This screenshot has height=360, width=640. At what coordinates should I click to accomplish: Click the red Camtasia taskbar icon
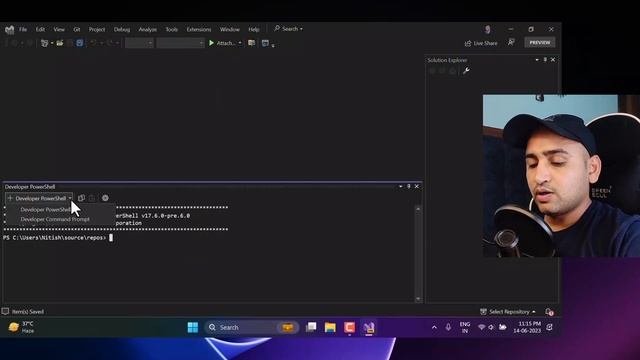[x=349, y=327]
